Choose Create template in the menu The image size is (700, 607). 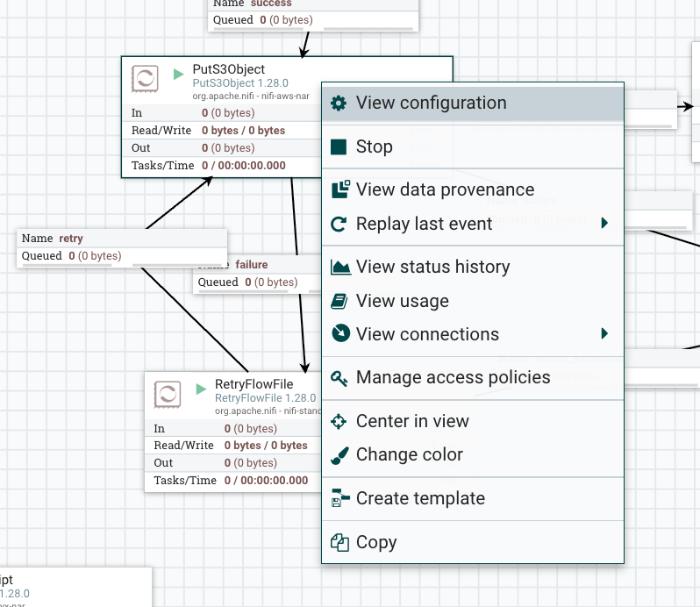[420, 498]
